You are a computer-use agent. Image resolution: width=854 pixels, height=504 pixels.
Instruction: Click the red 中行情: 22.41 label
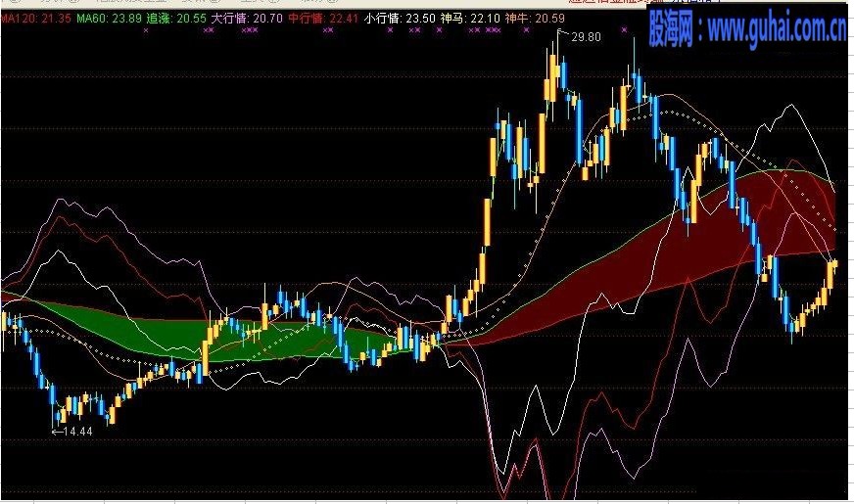pos(323,19)
